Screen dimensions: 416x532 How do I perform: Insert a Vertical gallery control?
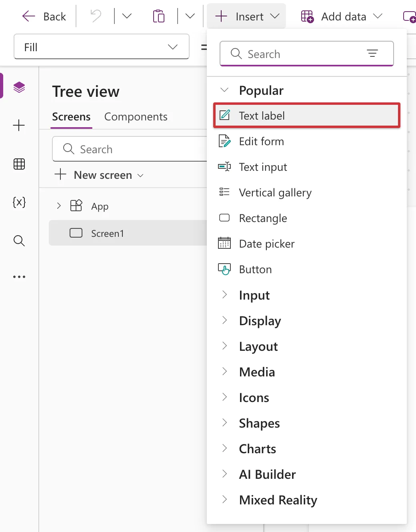pyautogui.click(x=307, y=192)
